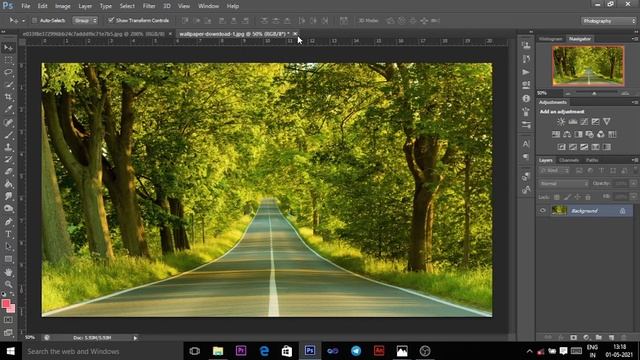Close the wallpaper-download document tab
The image size is (640, 360).
pos(295,34)
